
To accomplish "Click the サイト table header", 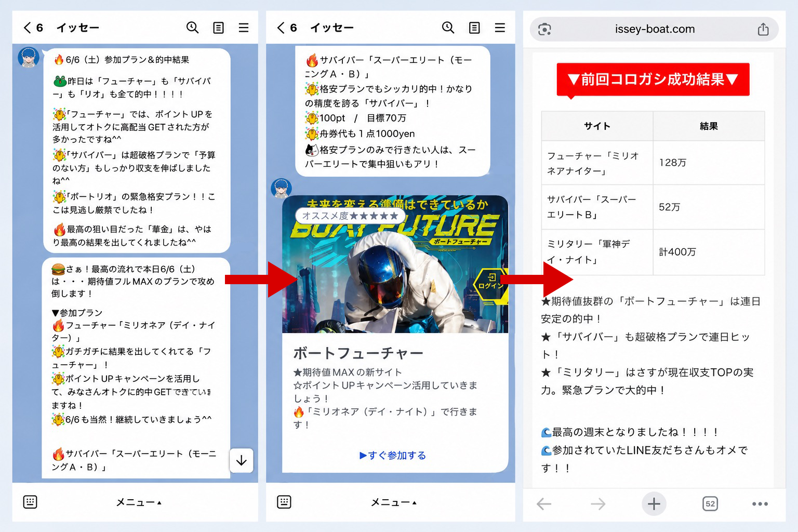I will (x=597, y=126).
